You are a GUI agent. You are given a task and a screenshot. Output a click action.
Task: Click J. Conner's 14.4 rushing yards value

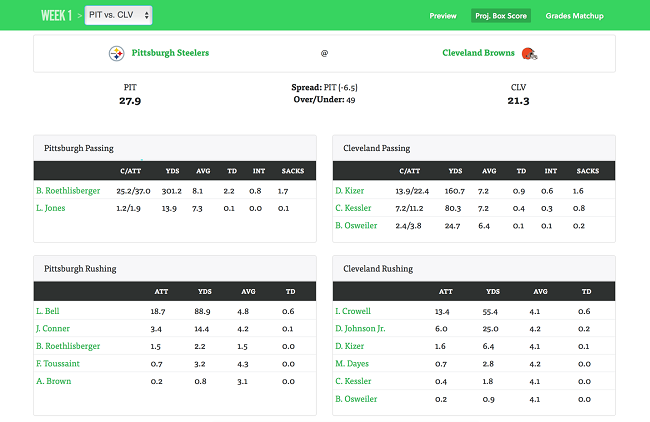click(201, 329)
